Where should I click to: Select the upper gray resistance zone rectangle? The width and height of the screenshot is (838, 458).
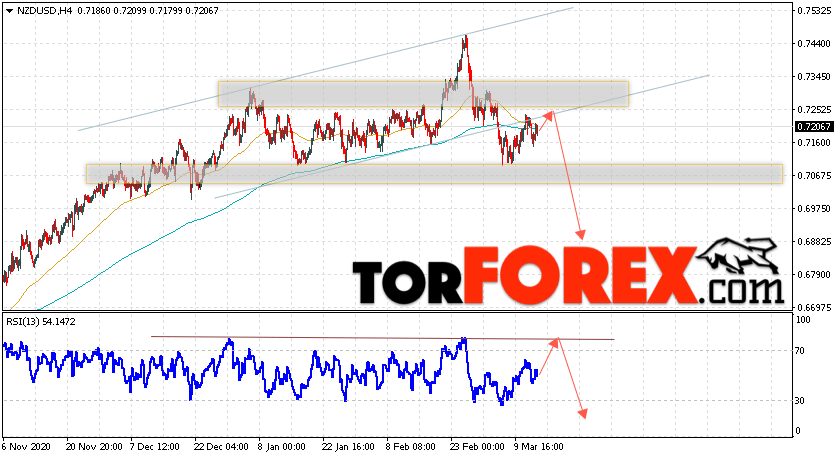[423, 94]
